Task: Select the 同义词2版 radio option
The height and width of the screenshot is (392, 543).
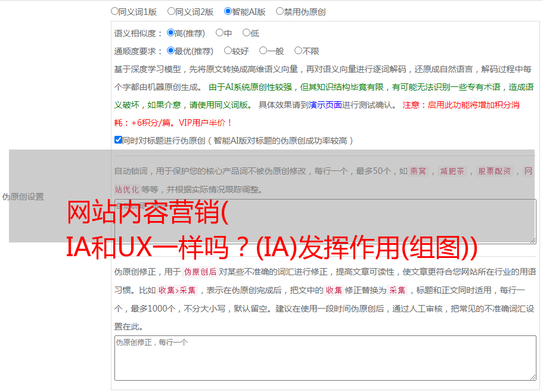Action: coord(171,11)
